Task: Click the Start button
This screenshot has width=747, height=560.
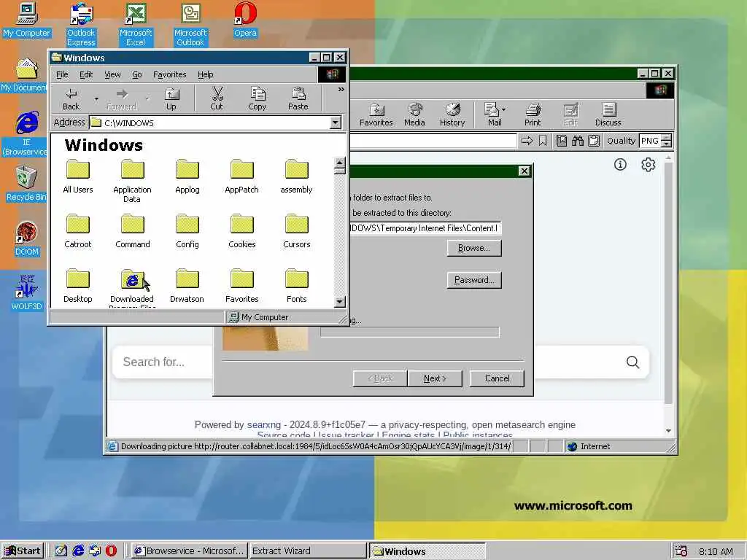Action: coord(23,551)
